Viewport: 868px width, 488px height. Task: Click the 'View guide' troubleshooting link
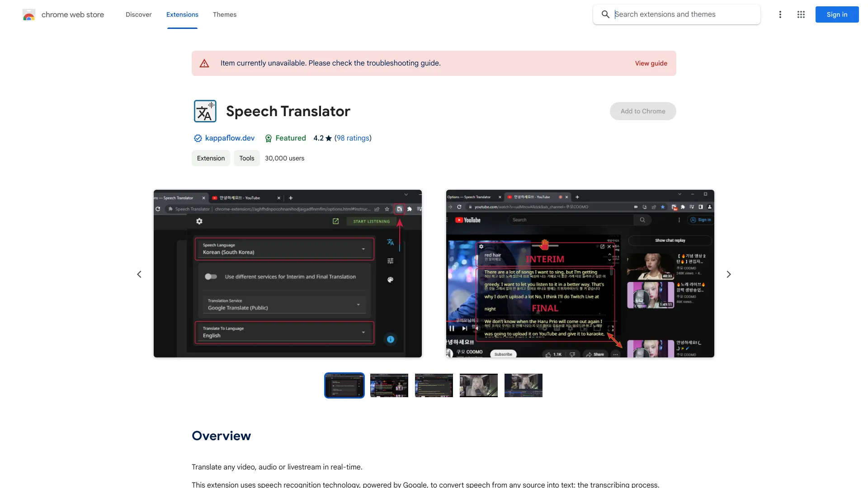click(x=651, y=63)
